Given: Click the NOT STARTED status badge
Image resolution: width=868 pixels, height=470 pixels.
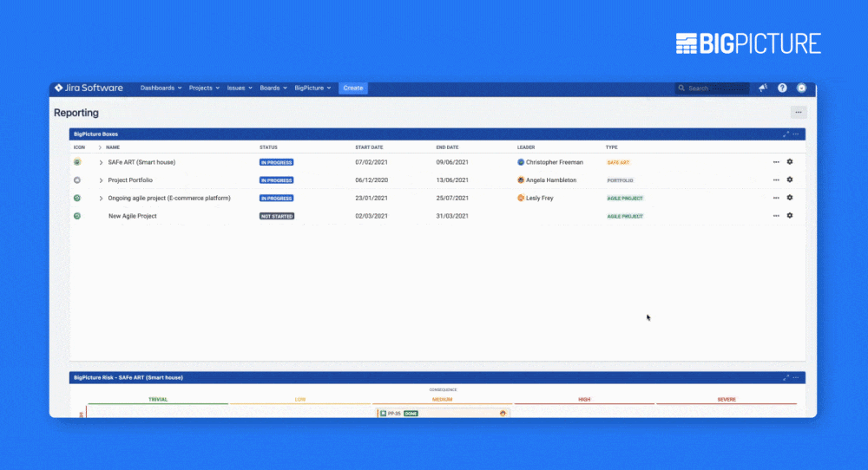Looking at the screenshot, I should coord(277,216).
